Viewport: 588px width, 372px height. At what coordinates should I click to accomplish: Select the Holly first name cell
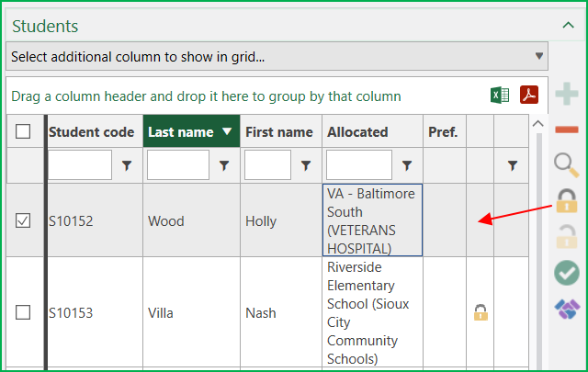[x=281, y=220]
